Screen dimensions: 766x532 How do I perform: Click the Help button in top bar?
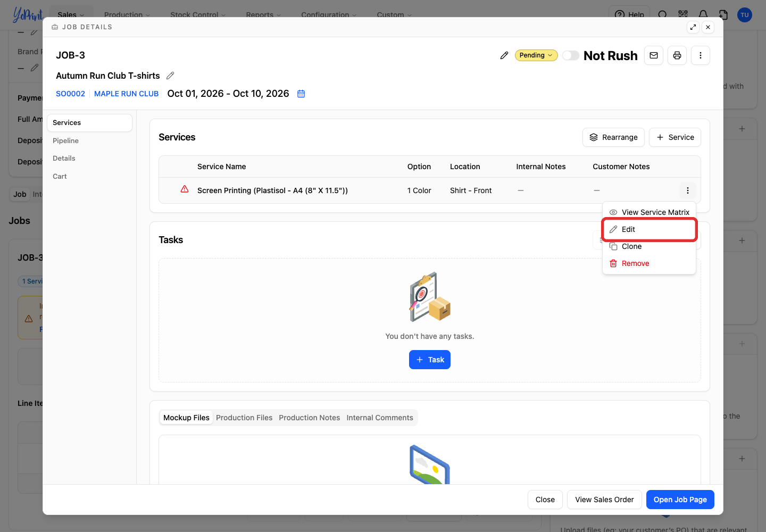coord(629,15)
